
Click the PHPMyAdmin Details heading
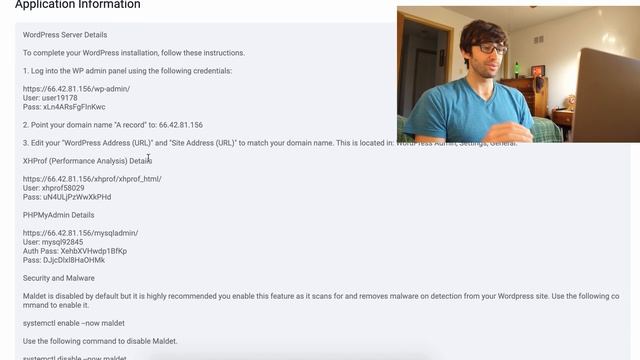click(x=58, y=215)
